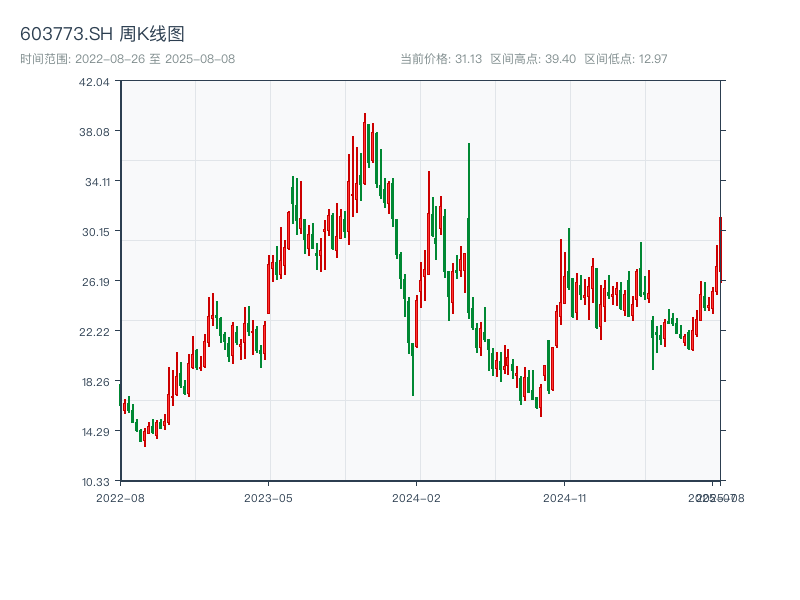Click the chart title 603773.SH 周K线图

coord(102,34)
